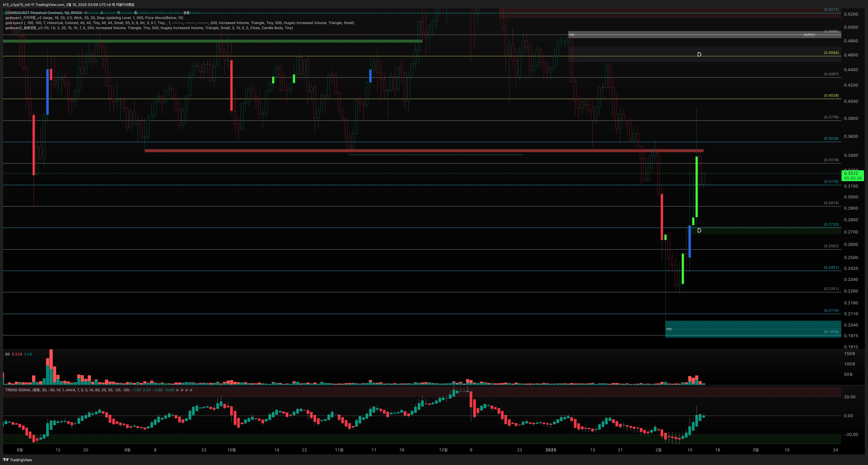Click the D label near the 0.2733 line
The image size is (868, 465).
[699, 231]
